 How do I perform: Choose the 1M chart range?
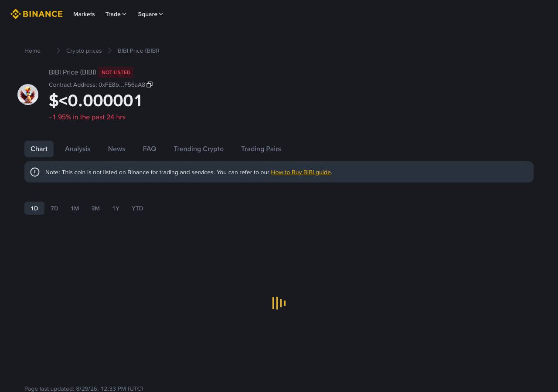[x=75, y=208]
